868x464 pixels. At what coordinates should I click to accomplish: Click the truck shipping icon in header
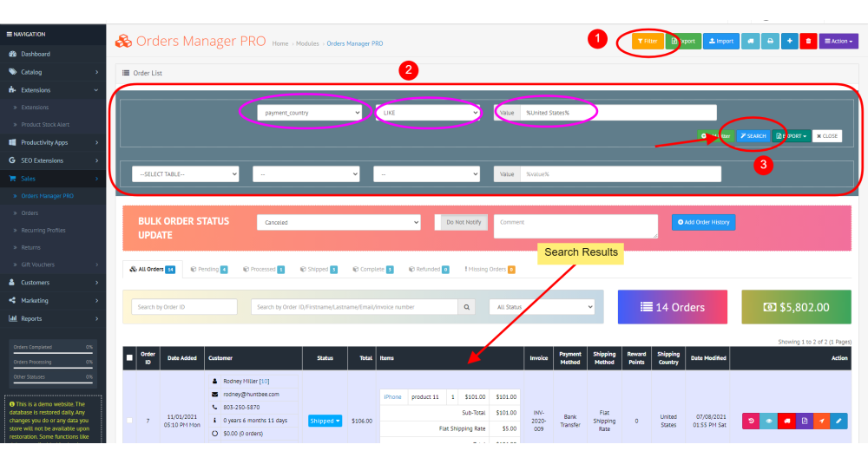(751, 41)
